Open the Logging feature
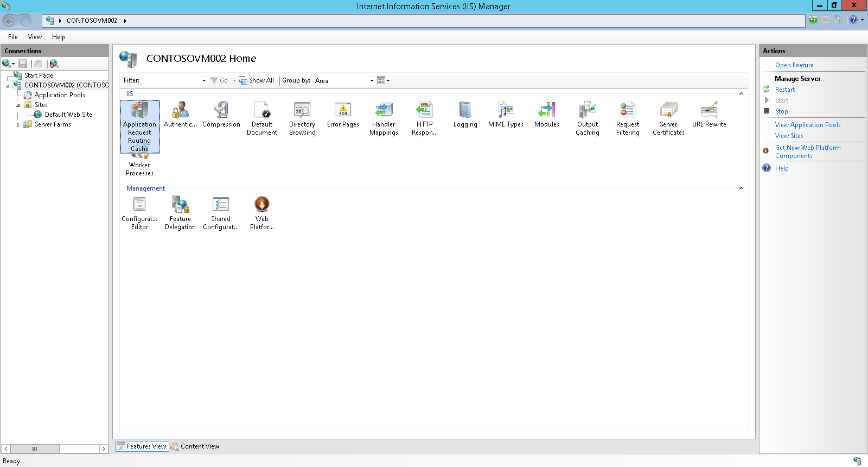The height and width of the screenshot is (467, 868). (x=465, y=115)
